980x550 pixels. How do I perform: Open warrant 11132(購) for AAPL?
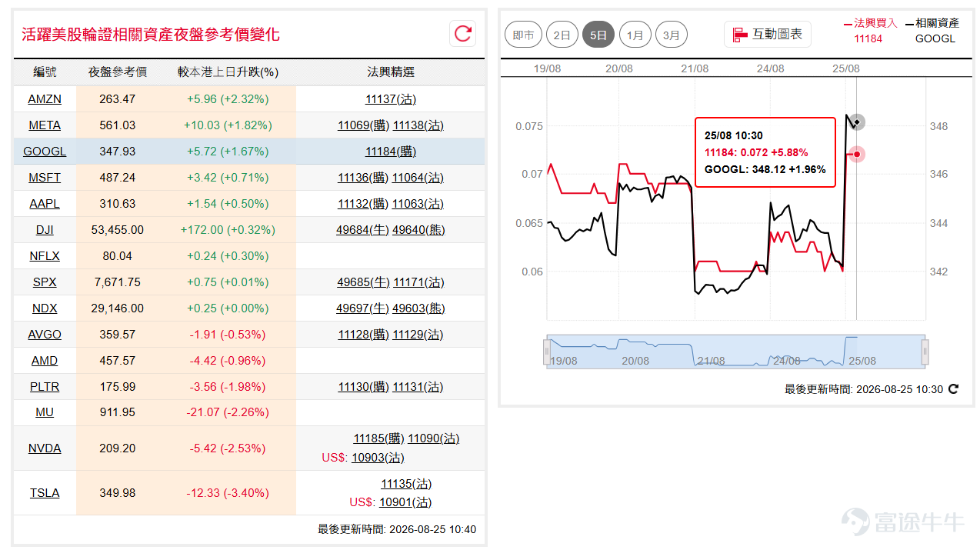(363, 204)
